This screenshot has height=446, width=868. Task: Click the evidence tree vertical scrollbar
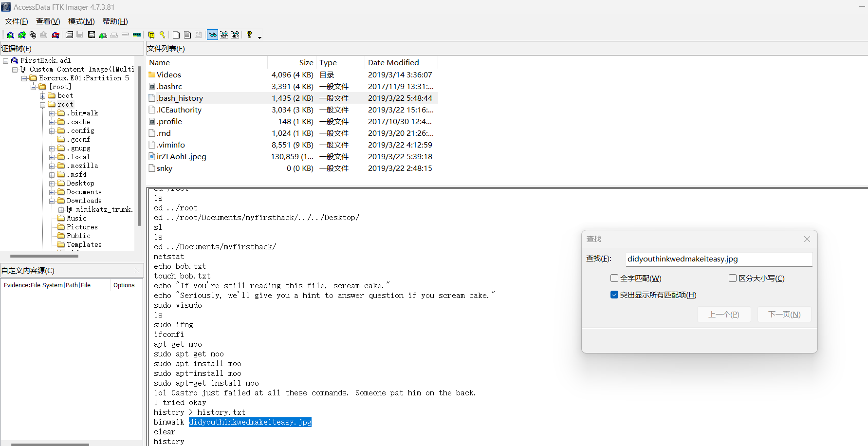click(139, 146)
